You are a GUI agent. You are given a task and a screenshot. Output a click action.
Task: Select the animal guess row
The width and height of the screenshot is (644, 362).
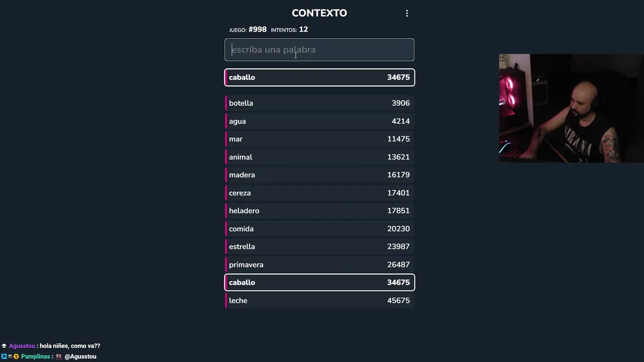pos(319,157)
